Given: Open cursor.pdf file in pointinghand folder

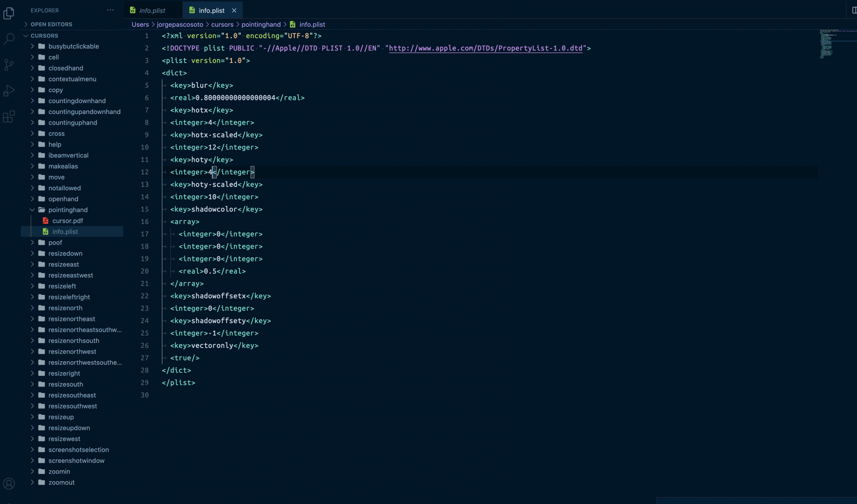Looking at the screenshot, I should point(67,221).
